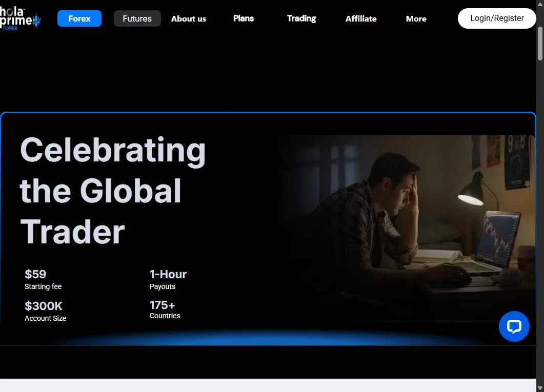
Task: Click the scrollbar down arrow
Action: (540, 388)
